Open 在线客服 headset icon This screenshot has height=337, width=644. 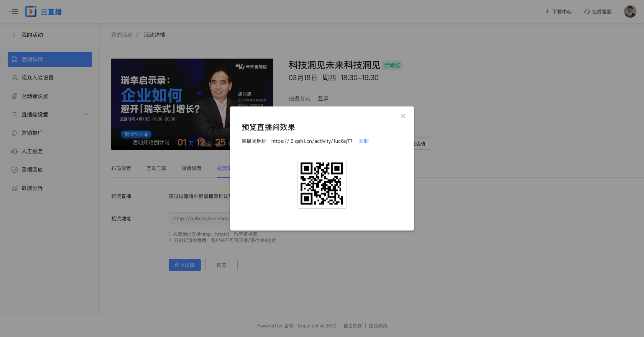(587, 11)
